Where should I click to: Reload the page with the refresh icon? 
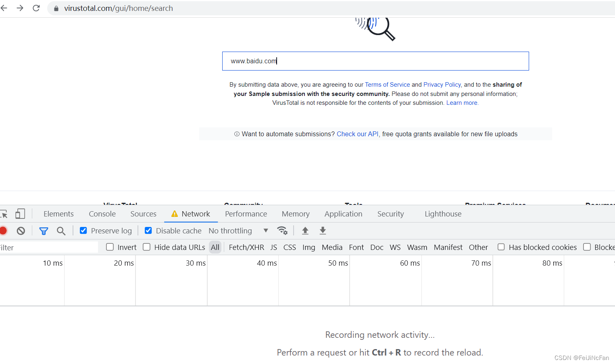[36, 8]
